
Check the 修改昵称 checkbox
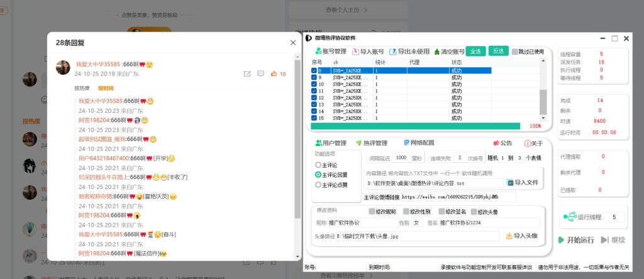pyautogui.click(x=372, y=212)
